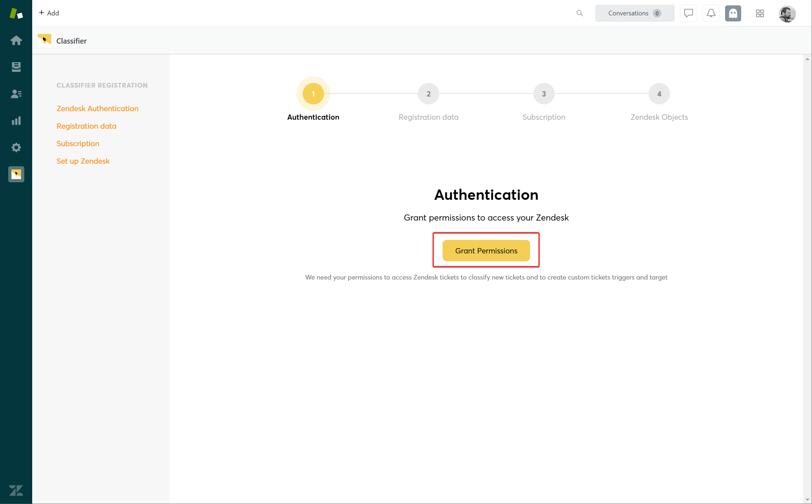The height and width of the screenshot is (504, 812).
Task: Click the + Add button
Action: tap(49, 13)
